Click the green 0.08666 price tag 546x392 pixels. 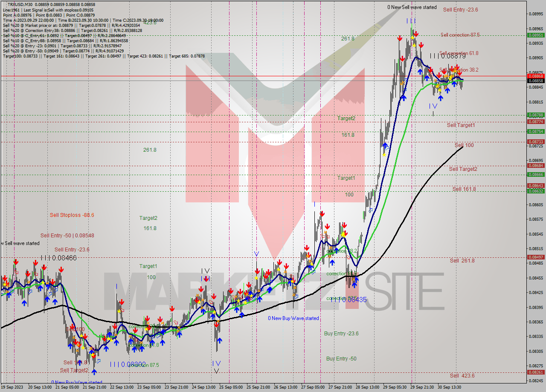coord(536,174)
